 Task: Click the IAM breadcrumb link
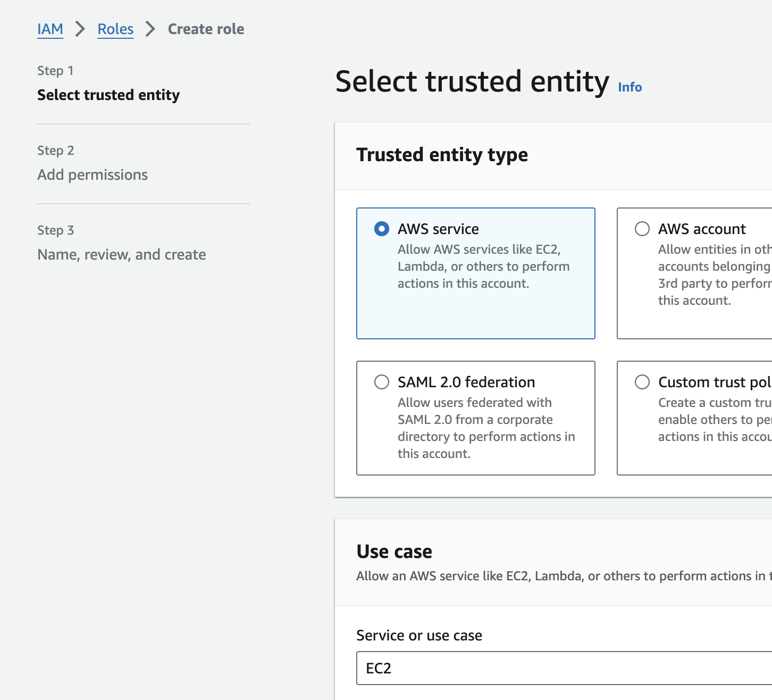coord(50,29)
